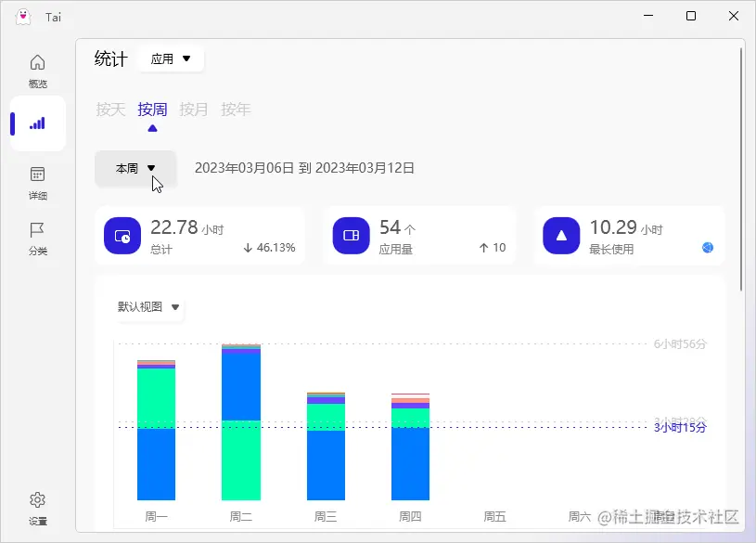Click the clock icon on the 总计 card

click(122, 236)
